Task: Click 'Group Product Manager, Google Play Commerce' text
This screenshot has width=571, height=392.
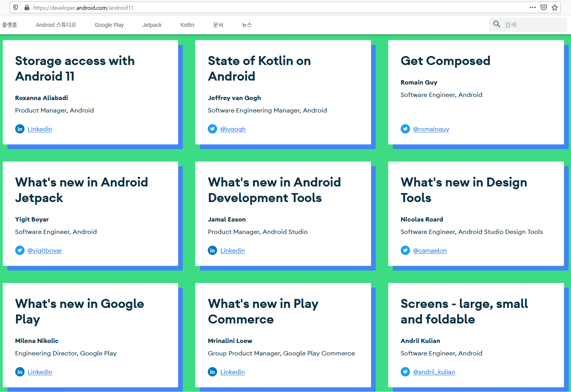Action: (x=281, y=353)
